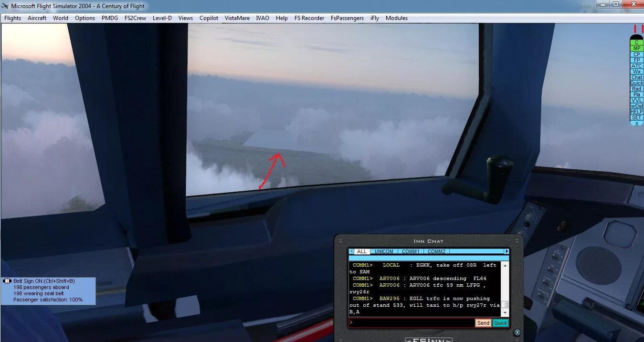Screen dimensions: 644x342
Task: Click the Quick button in FSInn control bar
Action: click(x=636, y=83)
